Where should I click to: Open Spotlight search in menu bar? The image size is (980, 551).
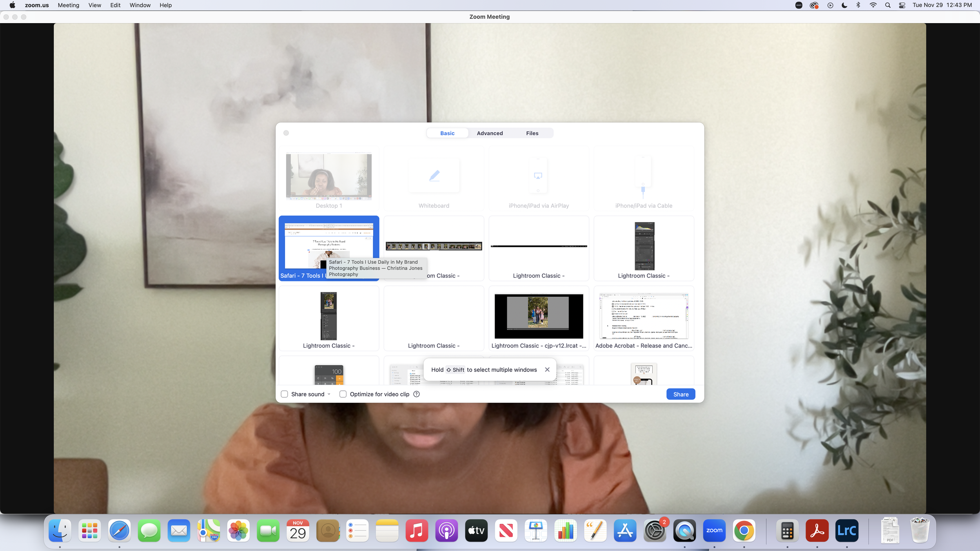888,5
